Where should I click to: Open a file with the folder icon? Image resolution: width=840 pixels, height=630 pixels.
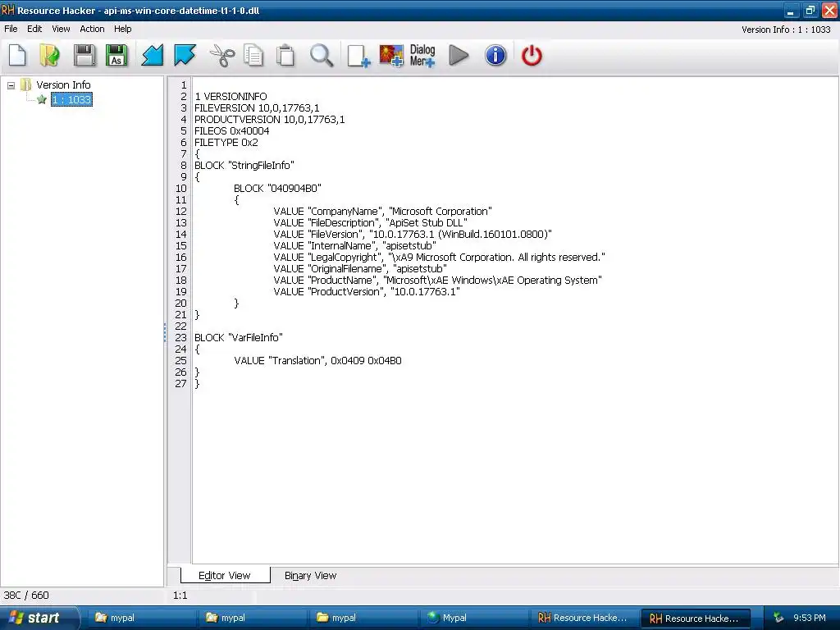(x=49, y=55)
